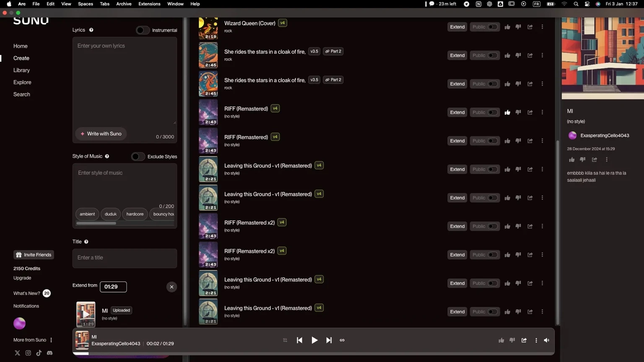The width and height of the screenshot is (644, 362).
Task: Open Library in sidebar
Action: pyautogui.click(x=21, y=70)
